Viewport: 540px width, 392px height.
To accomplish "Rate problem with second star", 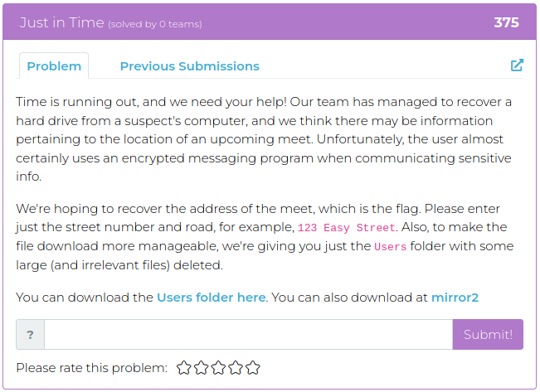I will click(201, 368).
